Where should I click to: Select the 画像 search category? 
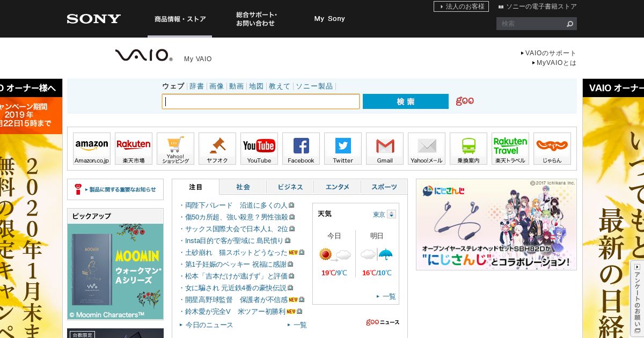[216, 86]
